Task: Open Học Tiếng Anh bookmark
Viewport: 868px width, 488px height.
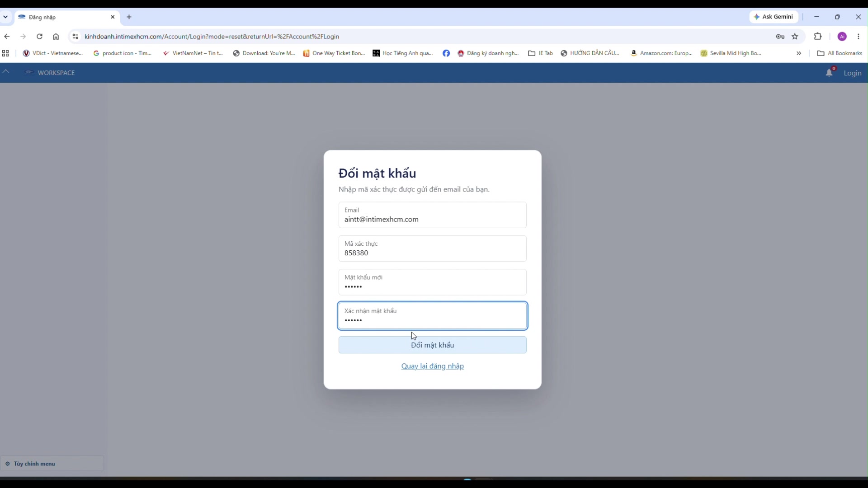Action: click(x=403, y=53)
